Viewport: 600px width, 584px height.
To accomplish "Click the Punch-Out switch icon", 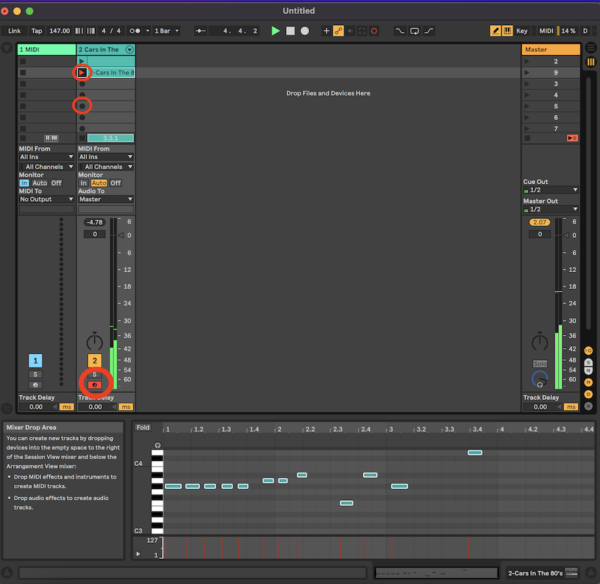I will (429, 31).
